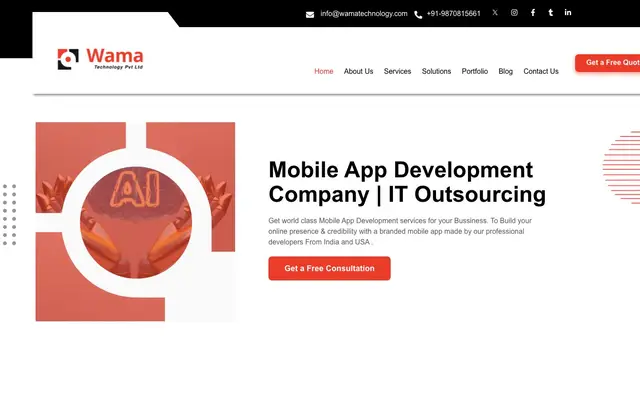The width and height of the screenshot is (640, 400).
Task: Open the Tumblr social icon
Action: (x=551, y=13)
